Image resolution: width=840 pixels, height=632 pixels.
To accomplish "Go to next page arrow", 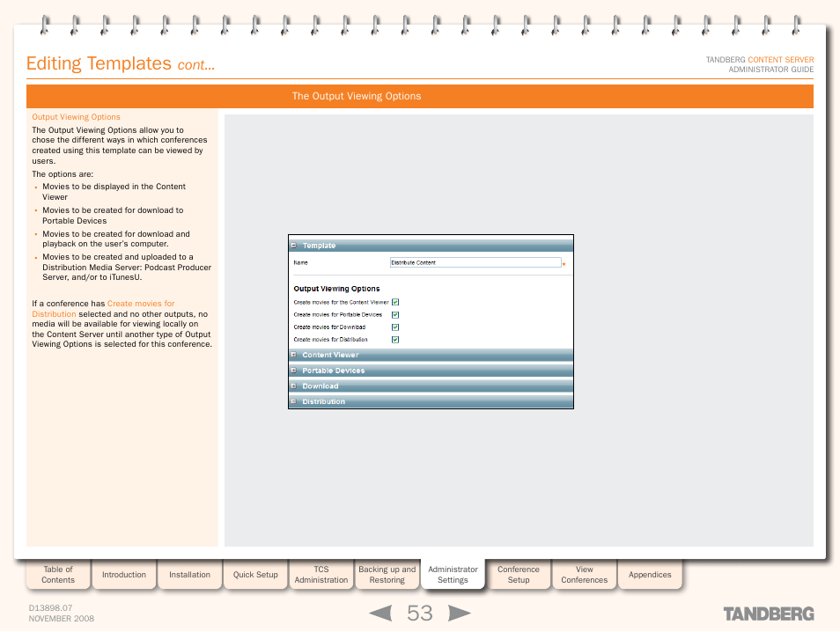I will click(459, 613).
